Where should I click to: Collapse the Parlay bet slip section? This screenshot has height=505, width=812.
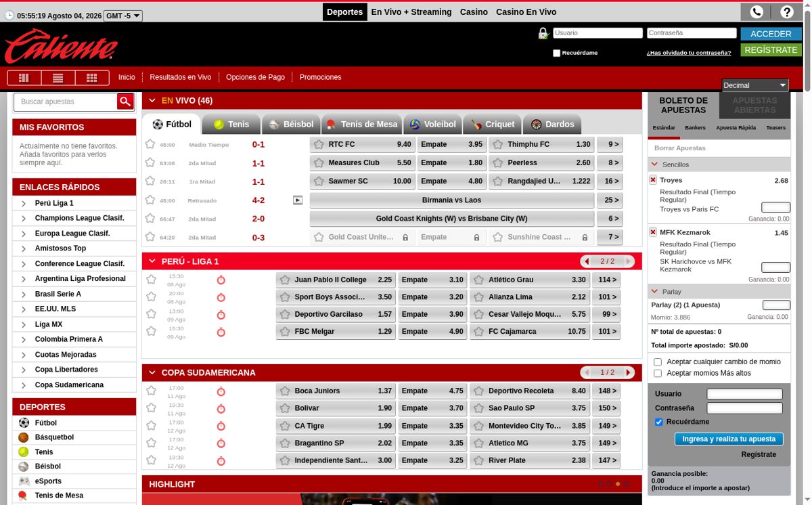pos(654,292)
